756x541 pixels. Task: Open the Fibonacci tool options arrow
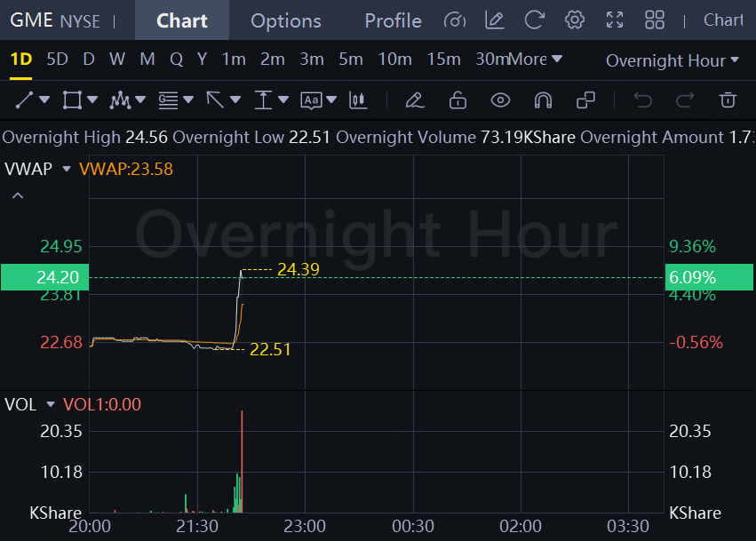(188, 99)
